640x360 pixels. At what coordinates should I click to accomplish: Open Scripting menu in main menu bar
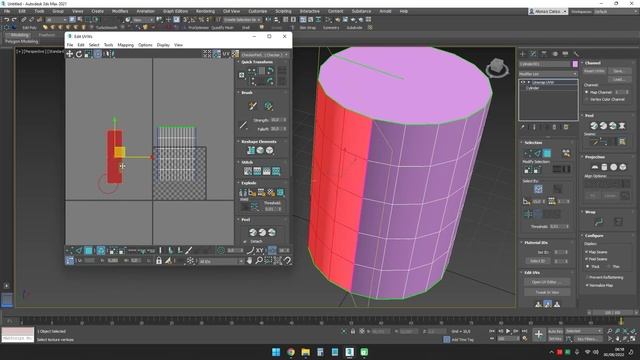283,11
